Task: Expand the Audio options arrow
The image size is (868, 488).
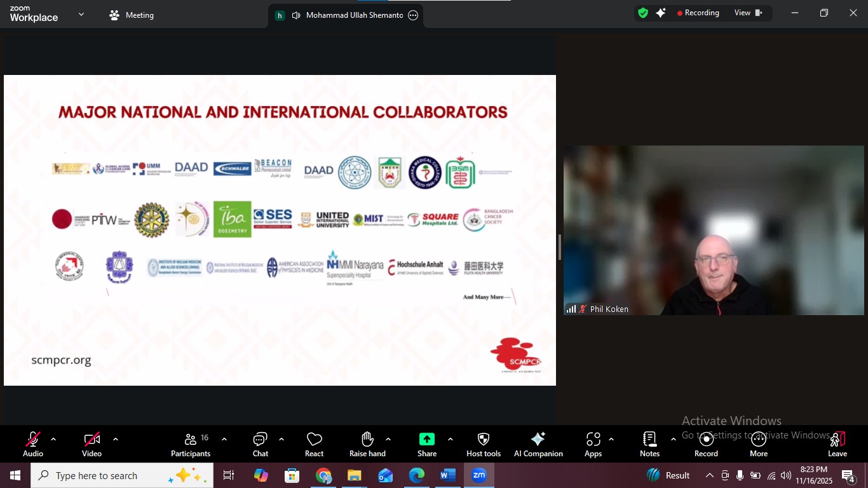Action: [x=53, y=439]
